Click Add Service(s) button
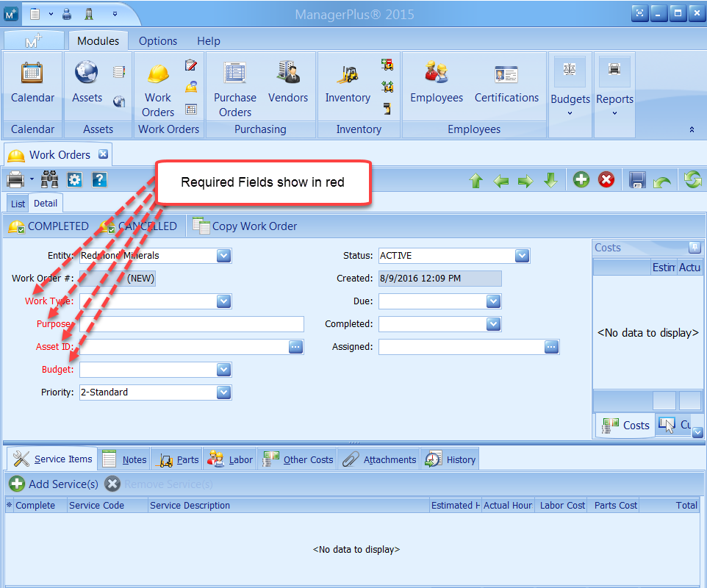 [x=54, y=484]
